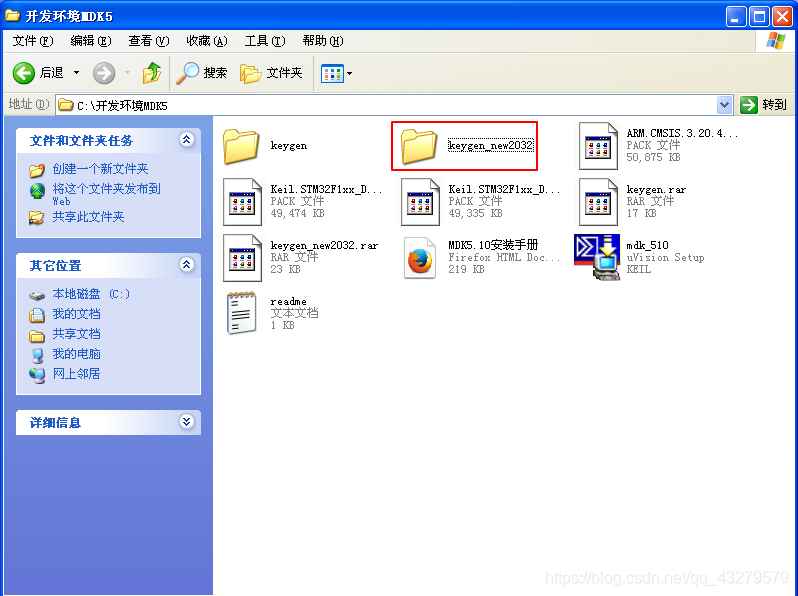The height and width of the screenshot is (596, 798).
Task: Click the readme file name text
Action: click(288, 301)
